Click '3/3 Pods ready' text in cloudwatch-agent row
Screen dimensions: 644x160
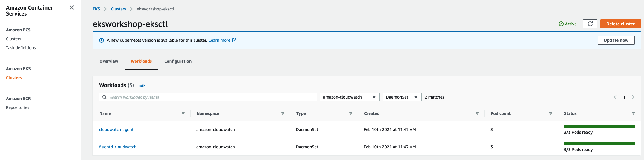click(578, 132)
